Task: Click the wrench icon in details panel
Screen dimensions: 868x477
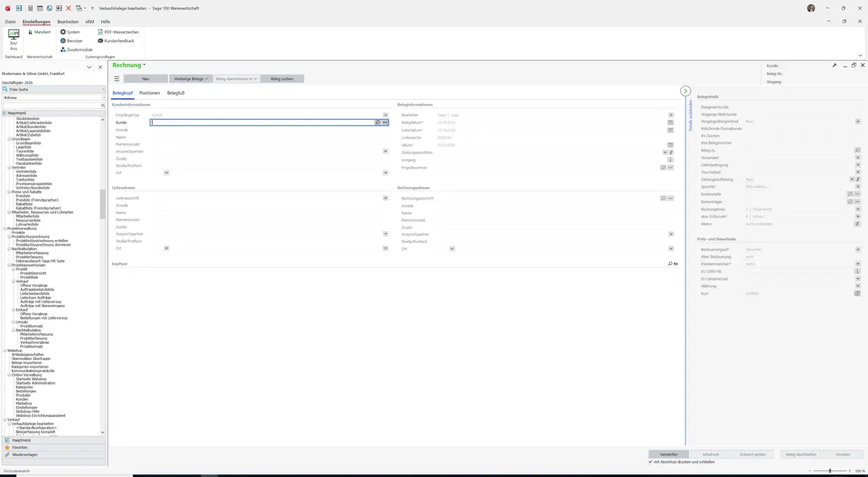Action: tap(835, 66)
